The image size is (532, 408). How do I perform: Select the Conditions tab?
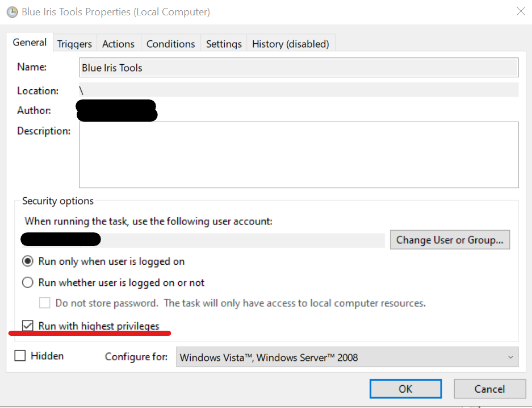pos(170,44)
